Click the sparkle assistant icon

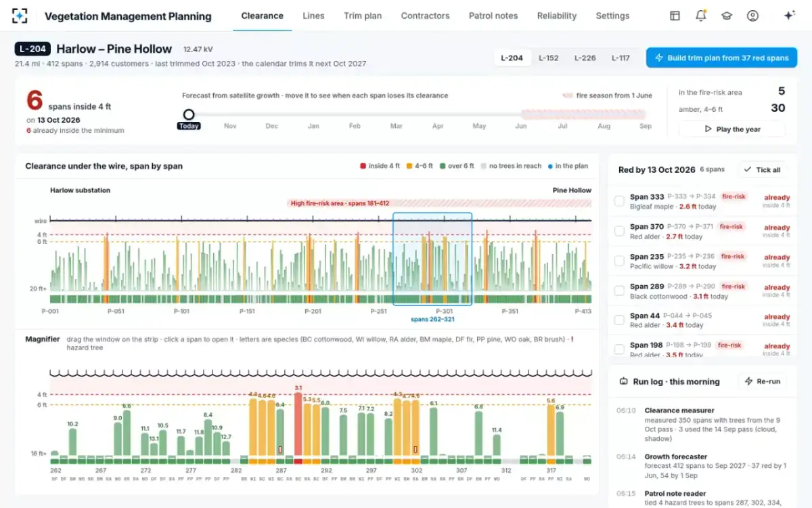click(x=789, y=16)
